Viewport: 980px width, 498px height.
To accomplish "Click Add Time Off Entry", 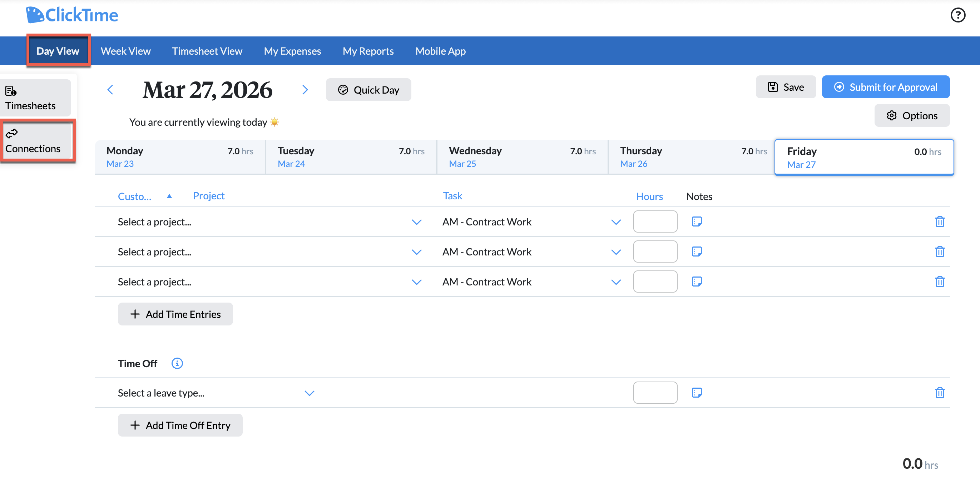I will click(180, 425).
